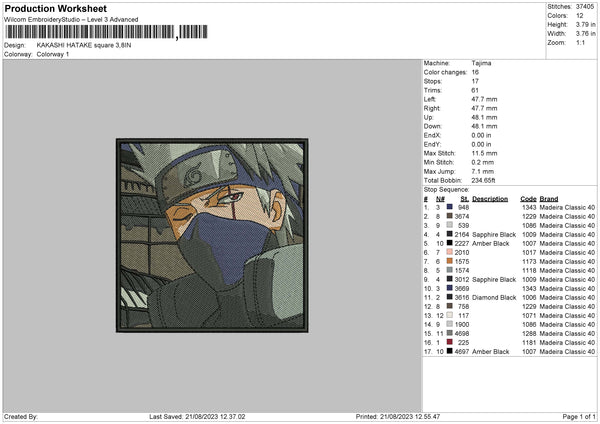This screenshot has height=424, width=600.
Task: Select the Diamond Black swatch in stop 11
Action: [451, 297]
